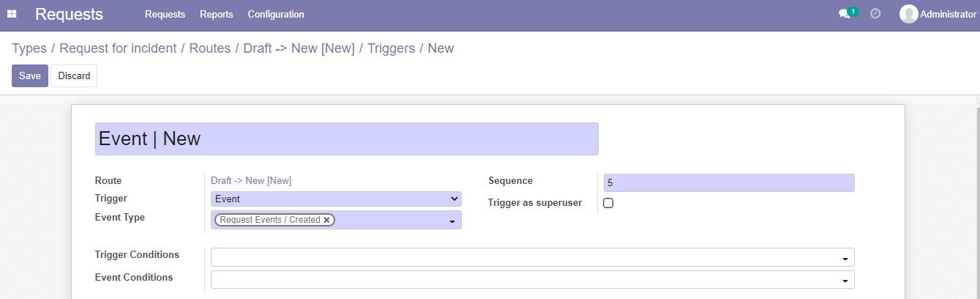Open the apps grid menu icon
Screen dimensions: 980x299
pyautogui.click(x=12, y=14)
